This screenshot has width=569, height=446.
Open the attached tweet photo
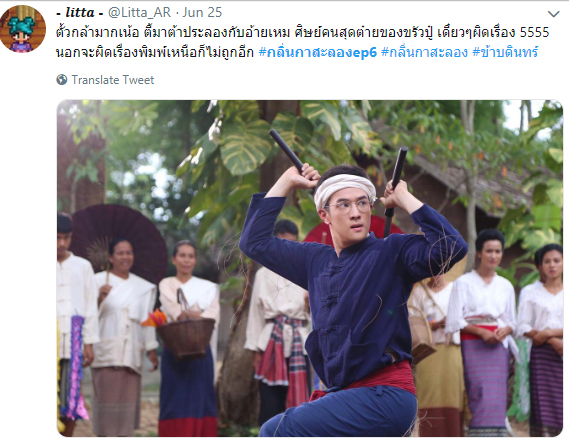click(310, 268)
